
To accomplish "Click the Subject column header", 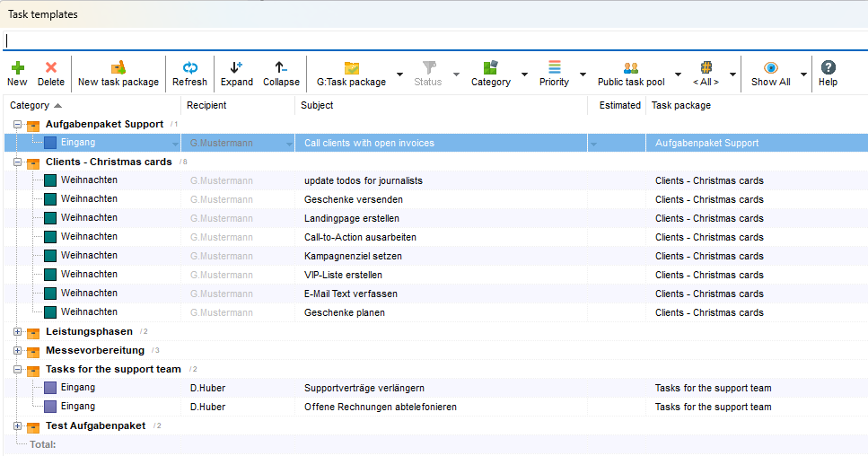I will [318, 105].
